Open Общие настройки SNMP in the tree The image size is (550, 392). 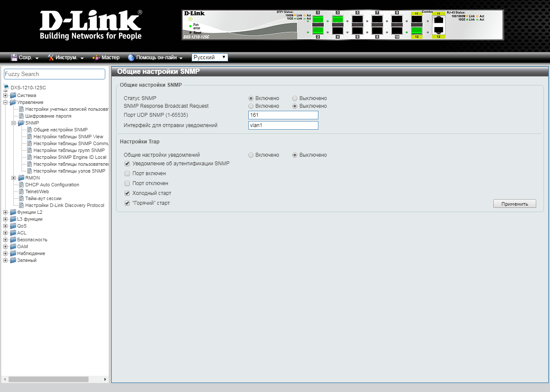[61, 130]
